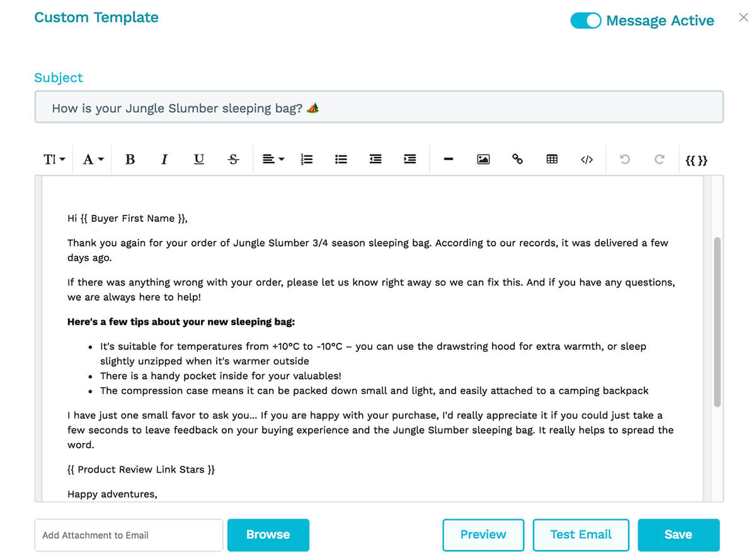The image size is (756, 559).
Task: Insert a horizontal line
Action: coord(449,159)
